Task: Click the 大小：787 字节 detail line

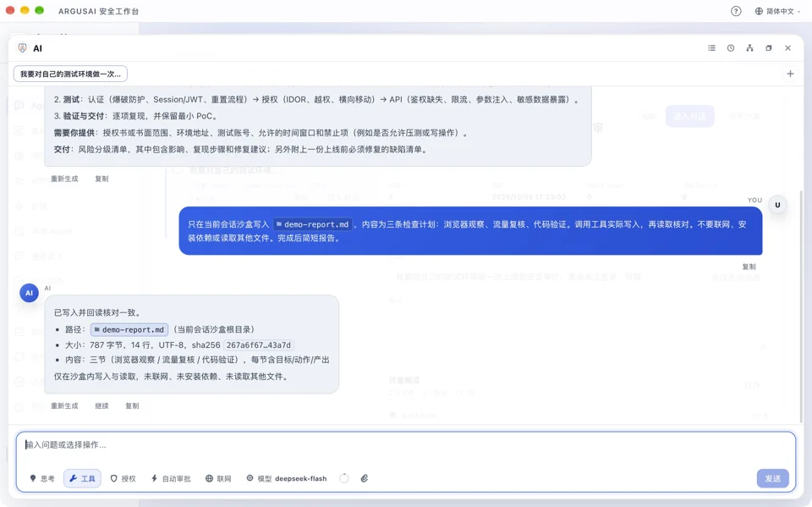Action: [x=179, y=345]
